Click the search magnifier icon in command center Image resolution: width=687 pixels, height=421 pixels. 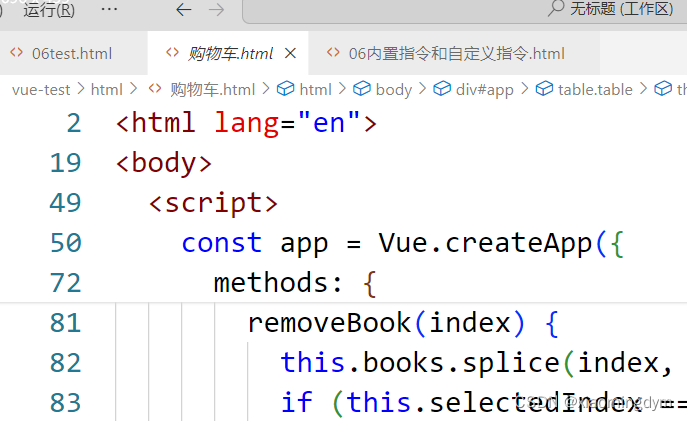point(556,8)
